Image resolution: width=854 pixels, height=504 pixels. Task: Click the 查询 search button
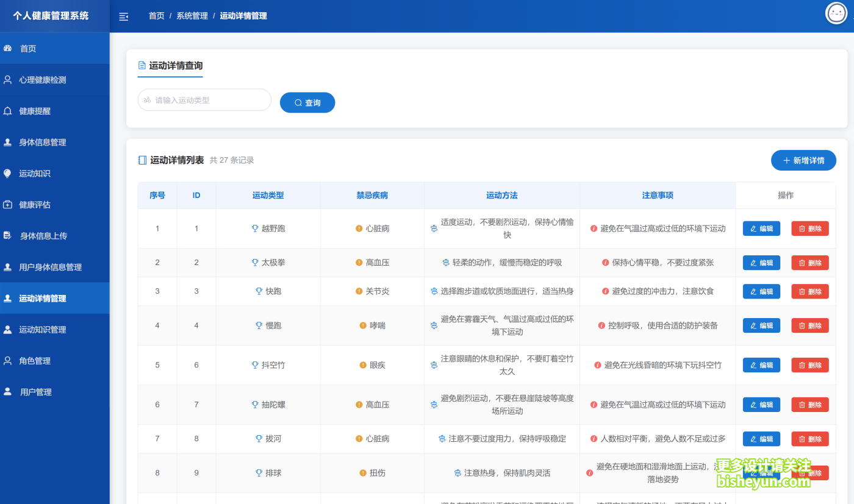(x=307, y=102)
